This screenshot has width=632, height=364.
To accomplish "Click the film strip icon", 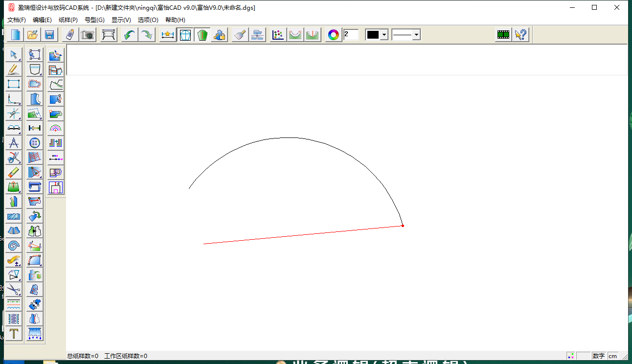I will click(503, 35).
